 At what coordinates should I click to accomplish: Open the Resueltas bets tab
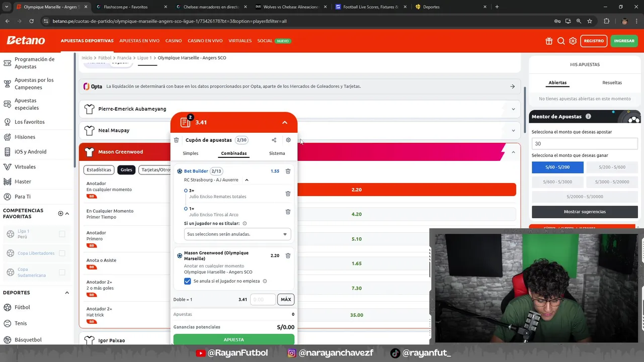point(612,82)
